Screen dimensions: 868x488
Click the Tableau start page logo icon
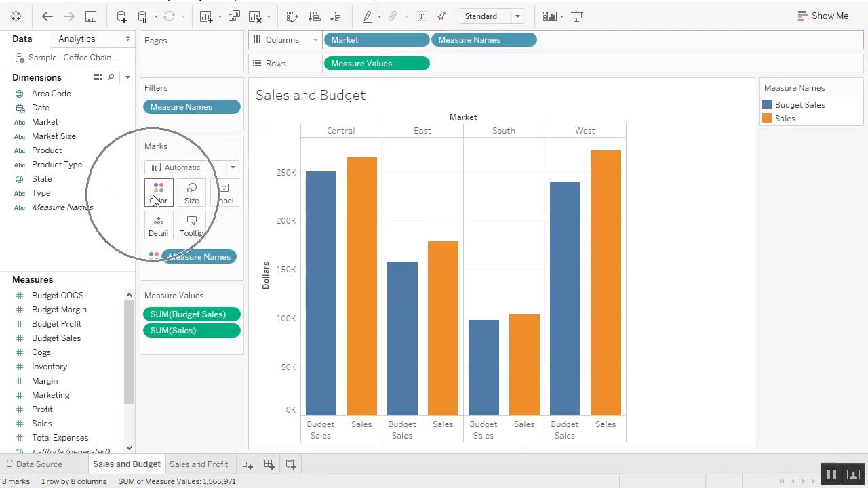(x=16, y=16)
